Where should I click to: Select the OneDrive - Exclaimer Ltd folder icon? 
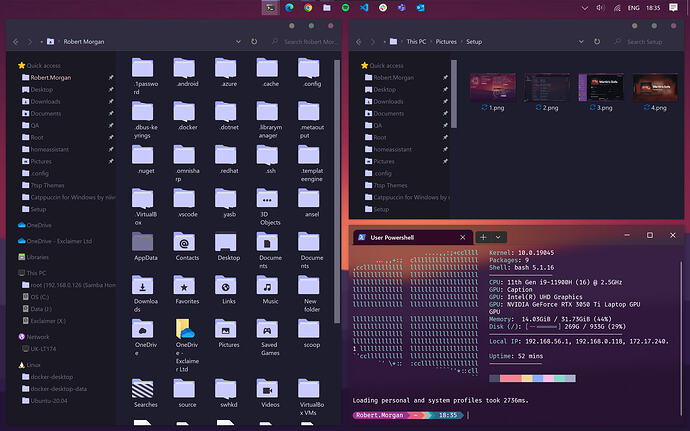[185, 329]
